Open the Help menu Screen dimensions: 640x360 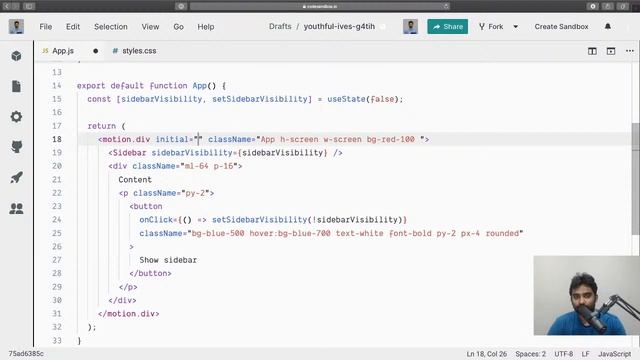point(206,27)
